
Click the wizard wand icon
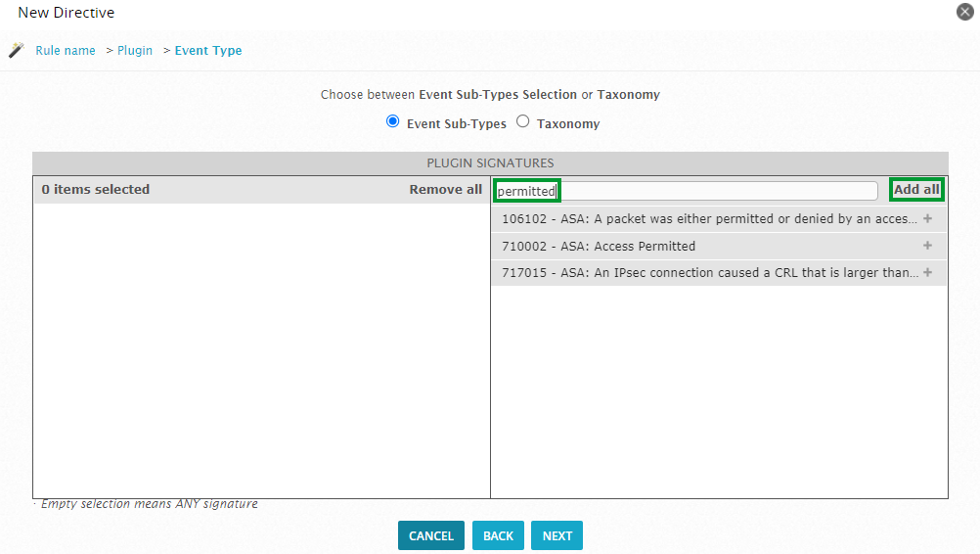pyautogui.click(x=17, y=50)
